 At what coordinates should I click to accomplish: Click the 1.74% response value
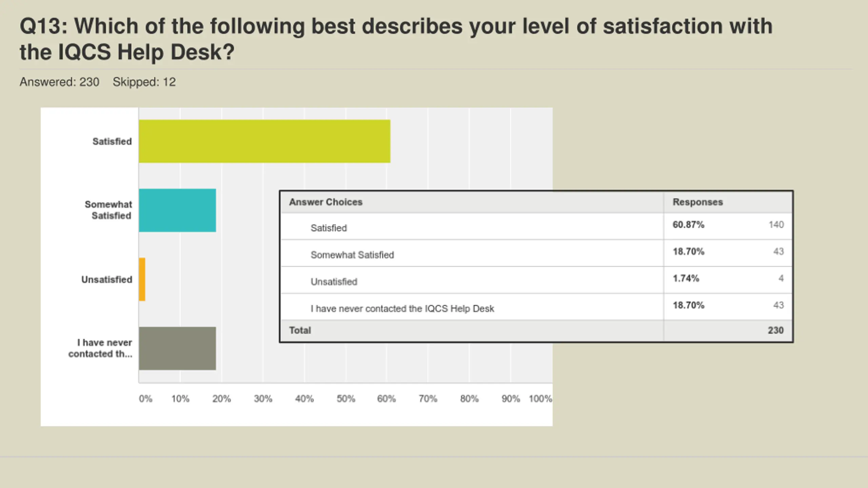click(x=686, y=279)
